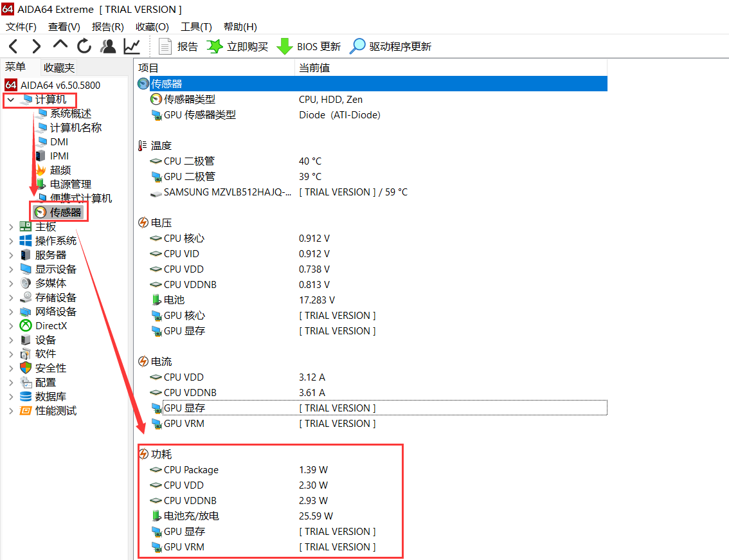
Task: Select the CPU Package power row
Action: coord(191,470)
